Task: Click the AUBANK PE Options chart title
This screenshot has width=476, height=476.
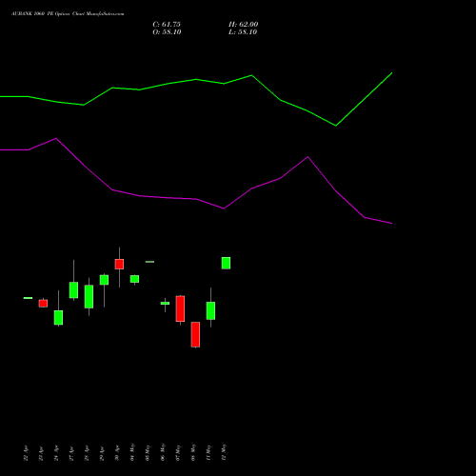Action: pos(68,14)
